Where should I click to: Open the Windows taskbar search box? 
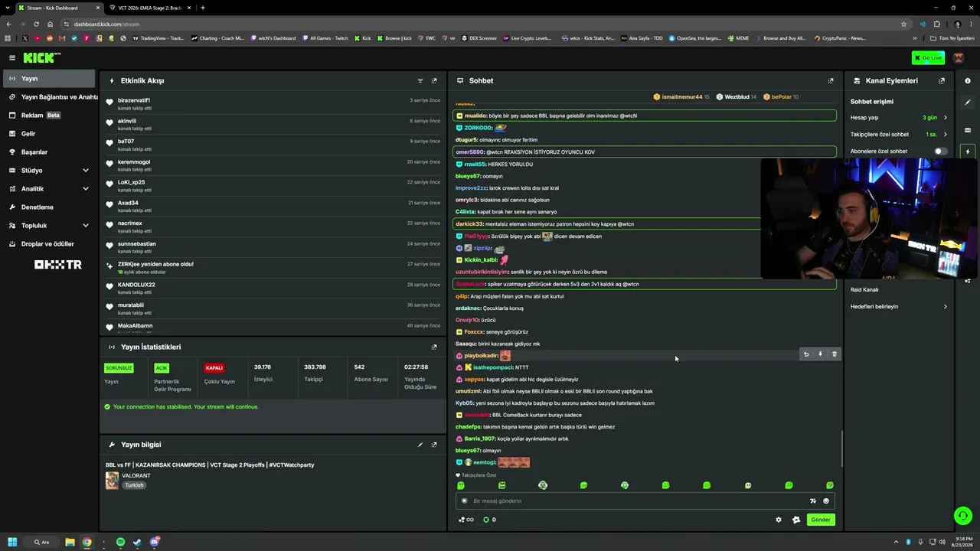41,542
